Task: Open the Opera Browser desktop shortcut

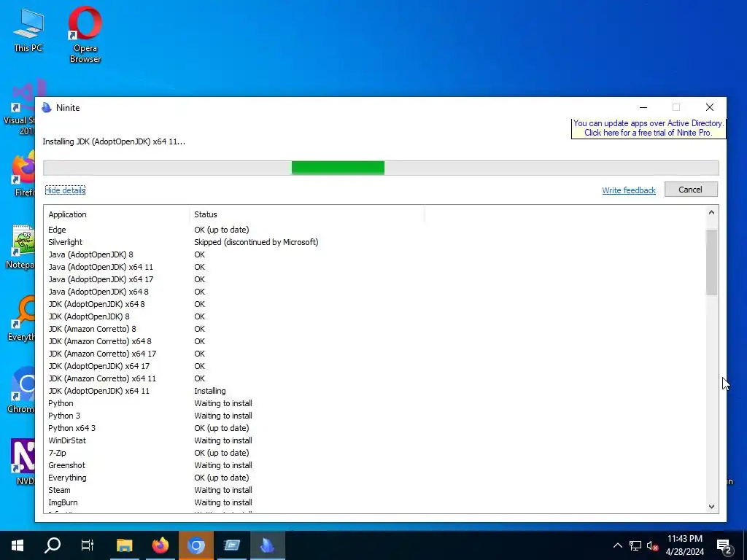Action: 85,34
